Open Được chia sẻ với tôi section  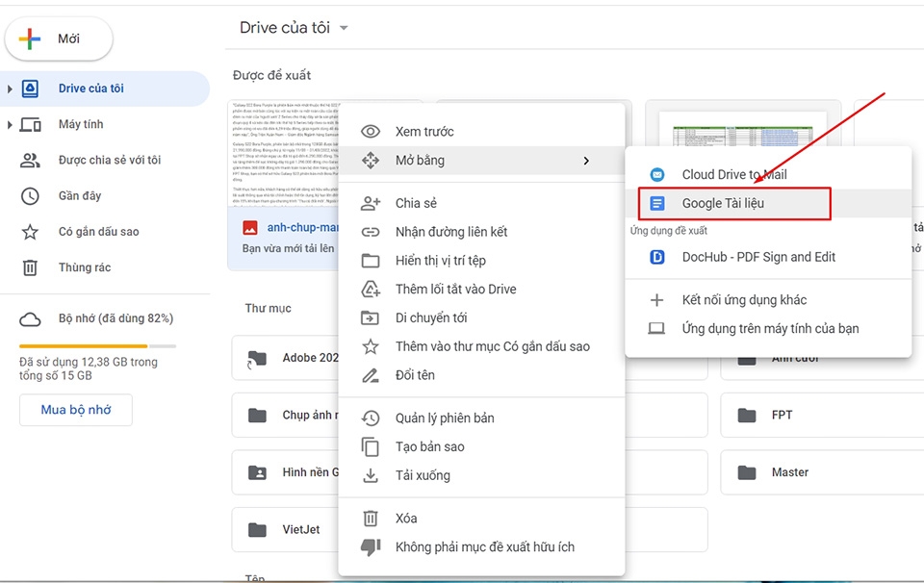105,160
